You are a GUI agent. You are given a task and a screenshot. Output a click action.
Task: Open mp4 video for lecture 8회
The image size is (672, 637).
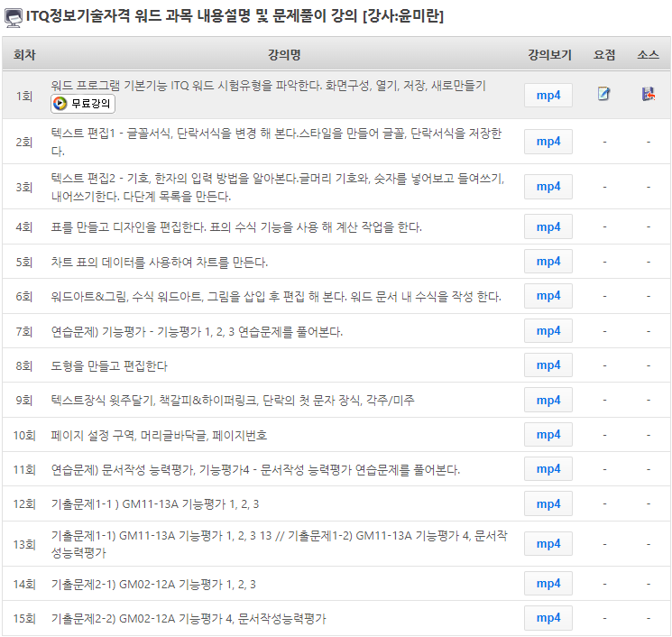(548, 365)
